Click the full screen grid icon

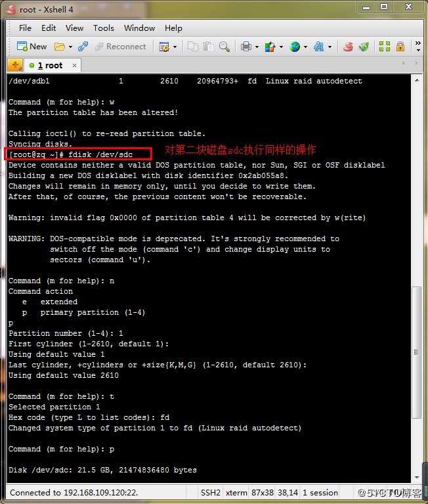point(385,47)
